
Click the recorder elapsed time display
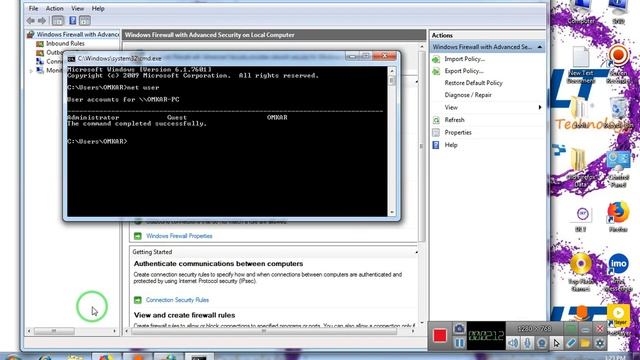click(486, 336)
